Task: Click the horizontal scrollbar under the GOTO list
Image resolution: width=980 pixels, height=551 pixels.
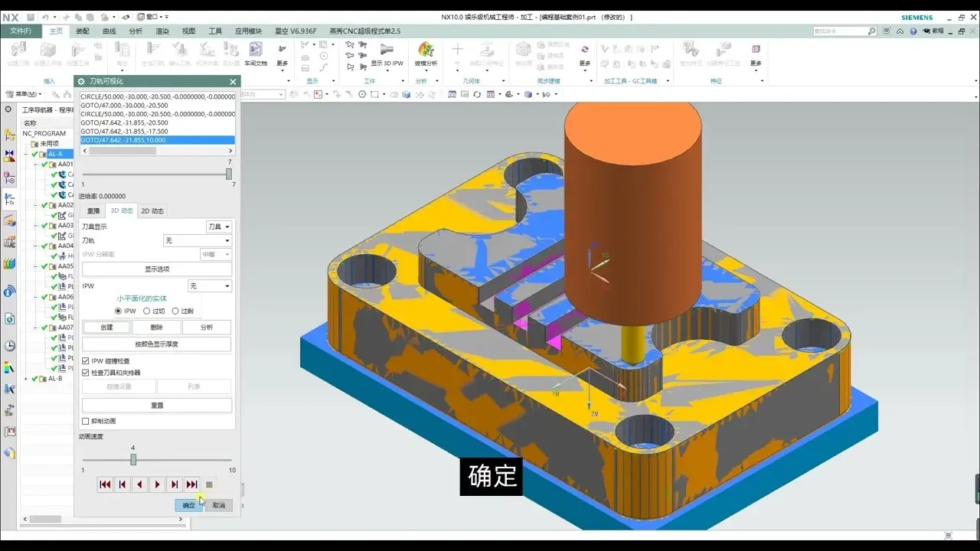Action: pos(158,151)
